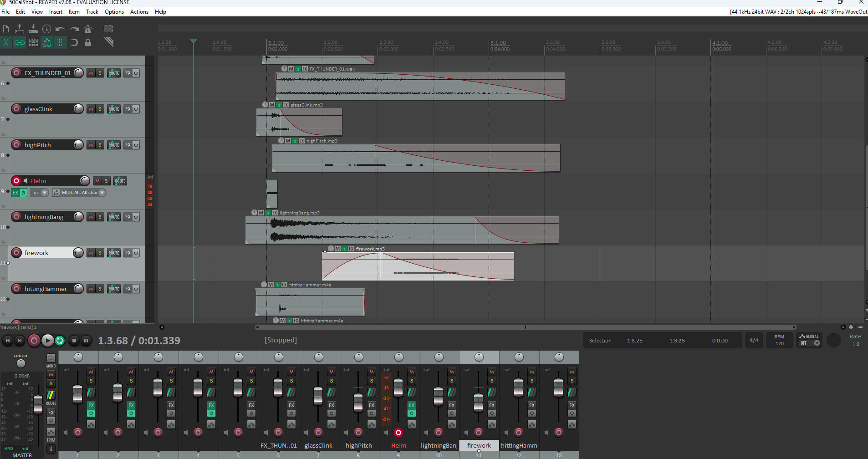Toggle the snap magnet icon

pos(74,42)
